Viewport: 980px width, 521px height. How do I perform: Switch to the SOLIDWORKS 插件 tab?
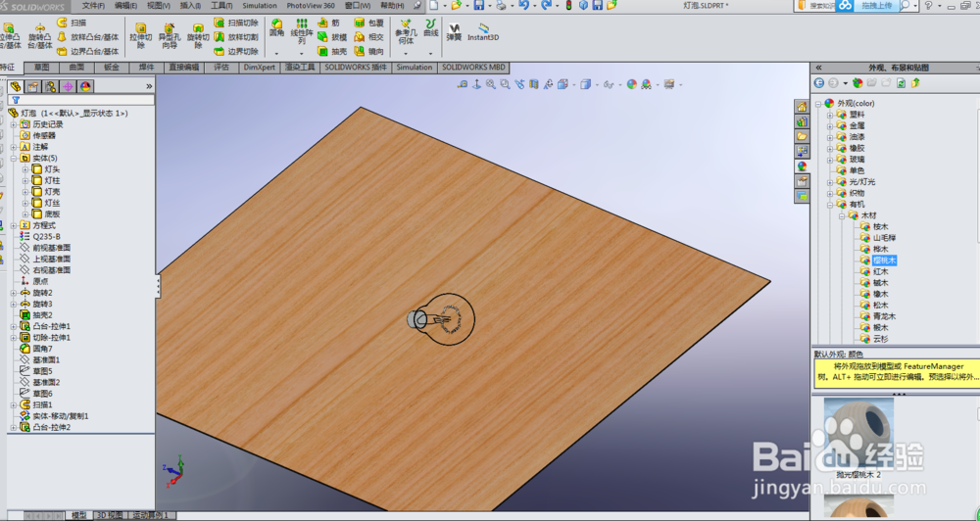[x=355, y=68]
